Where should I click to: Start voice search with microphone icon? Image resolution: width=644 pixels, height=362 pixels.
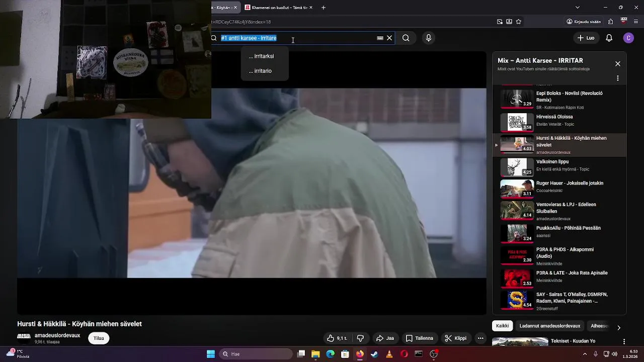click(x=429, y=38)
